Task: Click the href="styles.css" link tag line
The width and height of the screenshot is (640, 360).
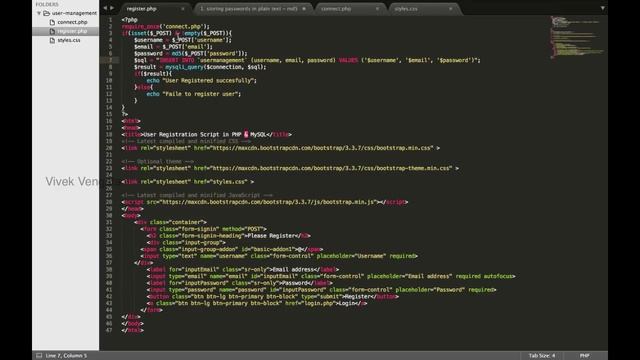Action: pyautogui.click(x=188, y=182)
